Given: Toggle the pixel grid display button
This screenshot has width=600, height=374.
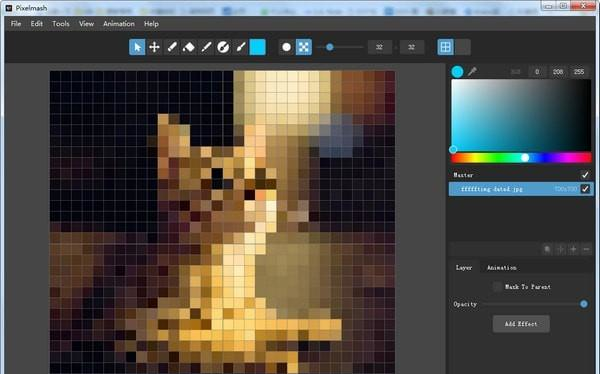Looking at the screenshot, I should click(x=445, y=47).
